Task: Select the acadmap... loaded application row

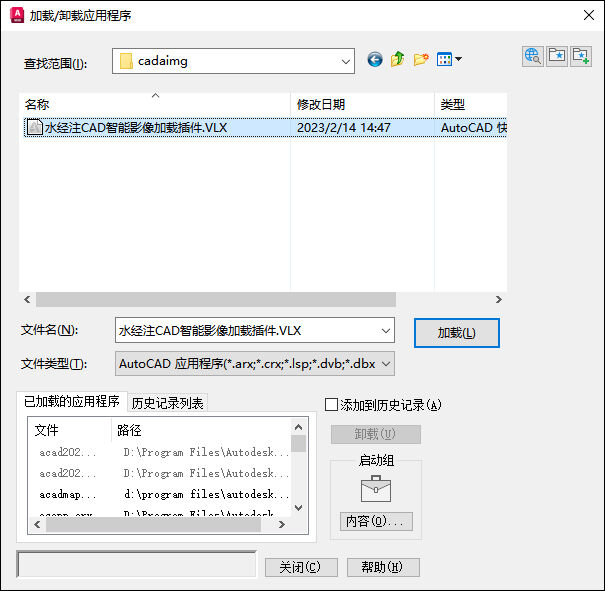Action: coord(164,494)
